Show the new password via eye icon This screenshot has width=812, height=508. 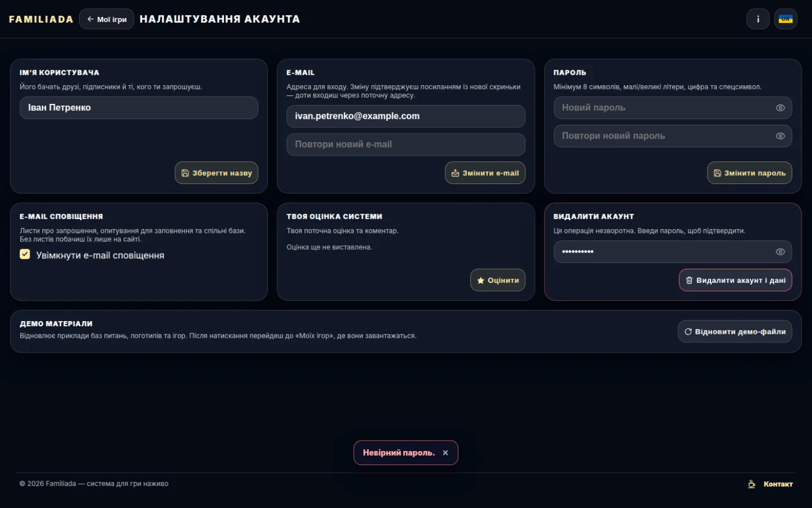(x=780, y=107)
